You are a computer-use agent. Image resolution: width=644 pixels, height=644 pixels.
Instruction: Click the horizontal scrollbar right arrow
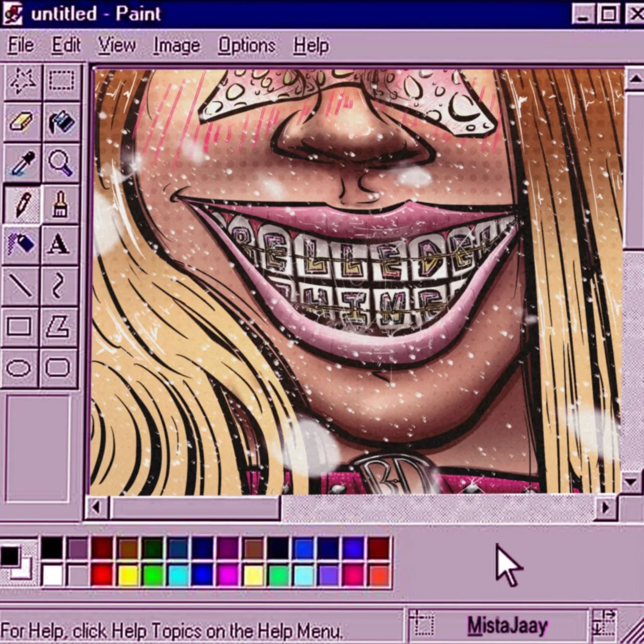point(606,508)
